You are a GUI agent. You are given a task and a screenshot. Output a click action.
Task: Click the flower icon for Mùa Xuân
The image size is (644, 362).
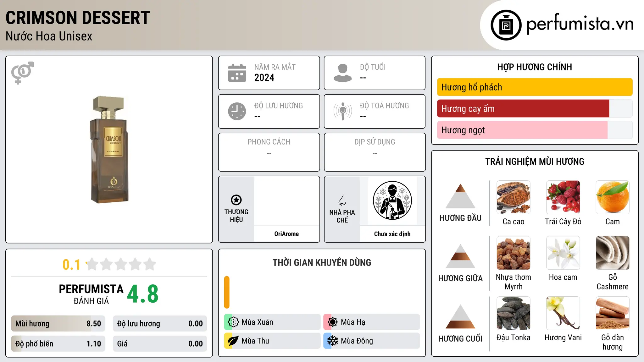[x=233, y=322]
